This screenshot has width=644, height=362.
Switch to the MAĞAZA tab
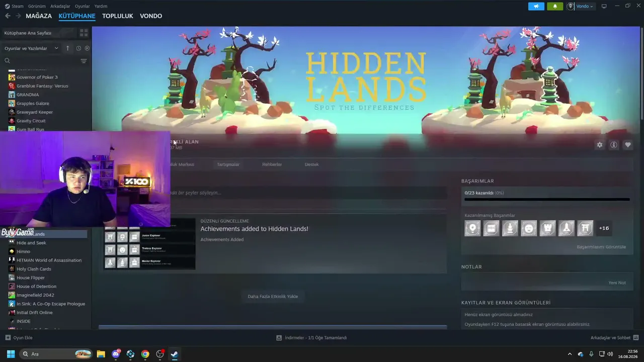(39, 16)
